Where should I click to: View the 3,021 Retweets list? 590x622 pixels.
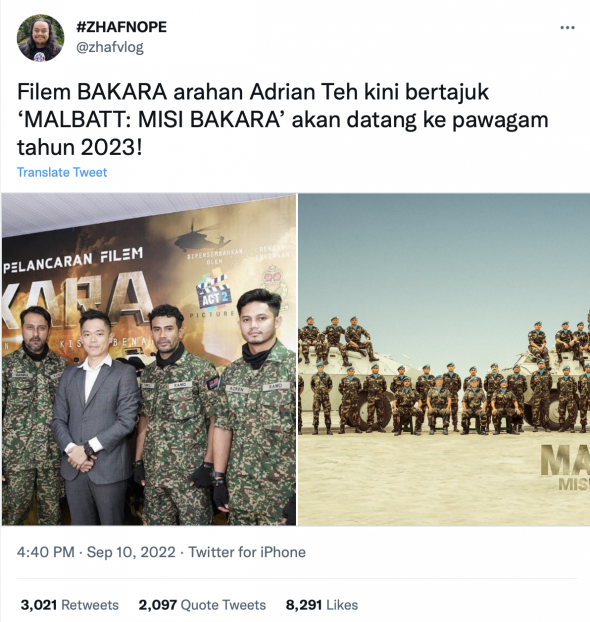coord(69,605)
